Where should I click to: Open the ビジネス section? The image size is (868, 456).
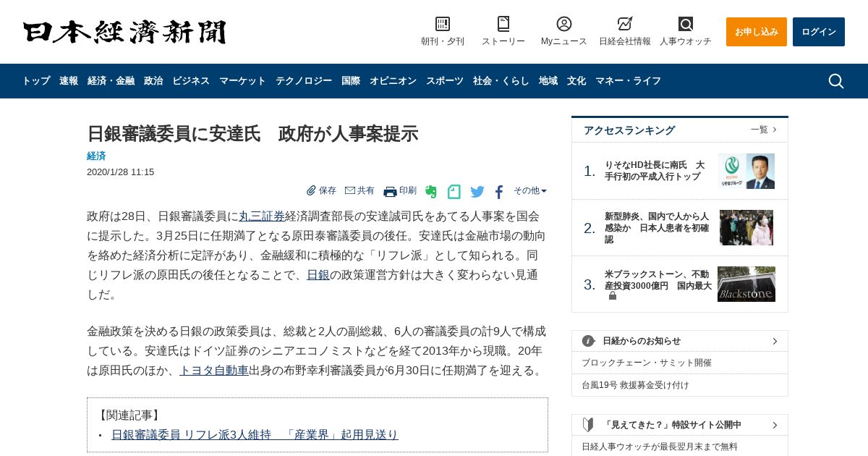point(191,81)
